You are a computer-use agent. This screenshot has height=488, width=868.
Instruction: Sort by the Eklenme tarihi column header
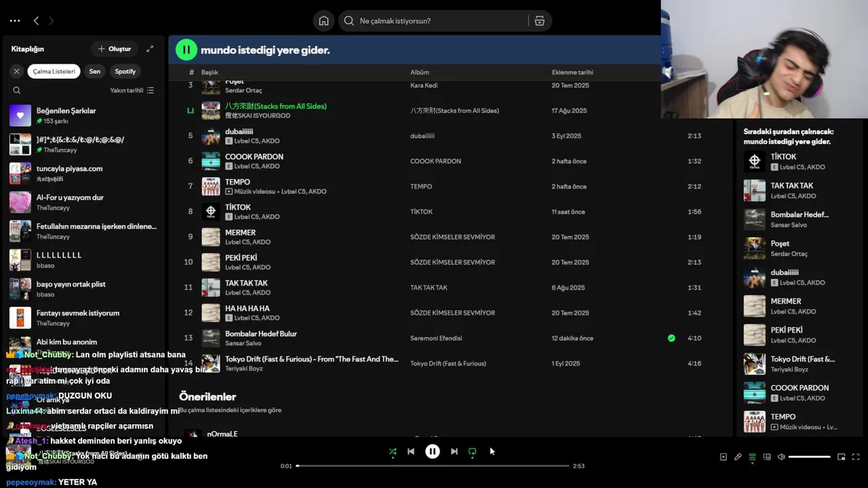(572, 72)
